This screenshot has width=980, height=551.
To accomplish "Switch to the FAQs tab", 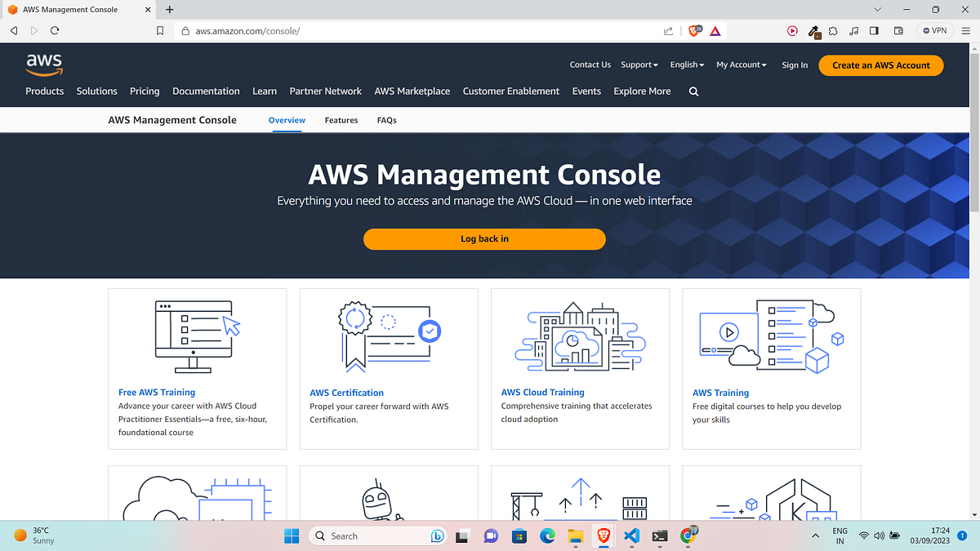I will pos(386,120).
